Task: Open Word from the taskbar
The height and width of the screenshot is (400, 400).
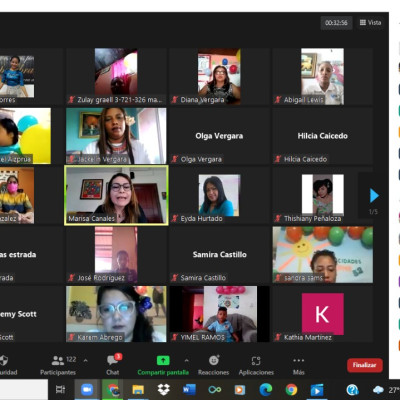Action: pyautogui.click(x=189, y=389)
